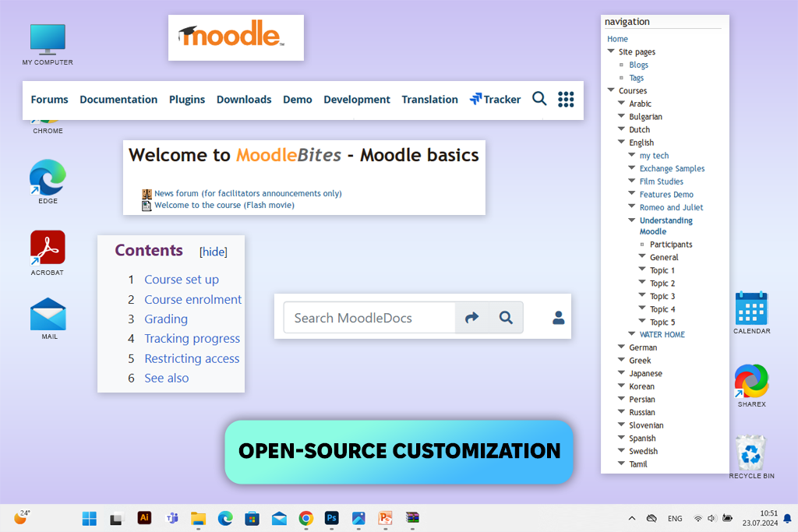Collapse the Courses tree node
Image resolution: width=798 pixels, height=532 pixels.
point(611,90)
